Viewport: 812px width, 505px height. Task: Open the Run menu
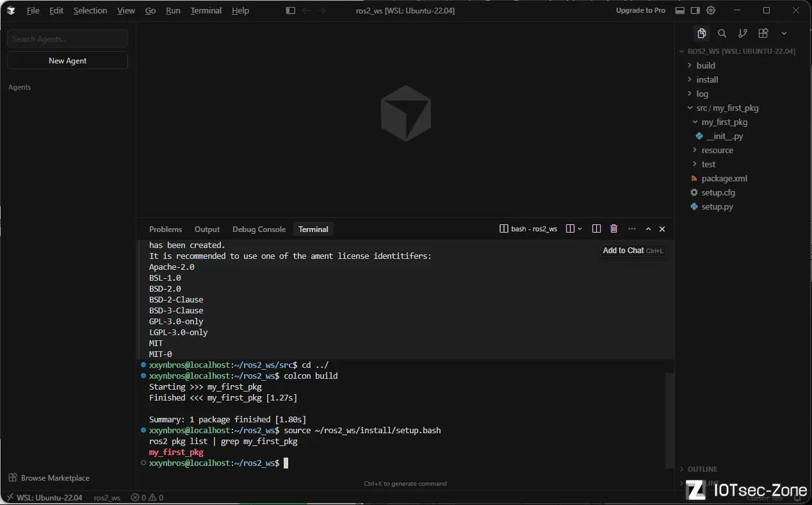173,11
